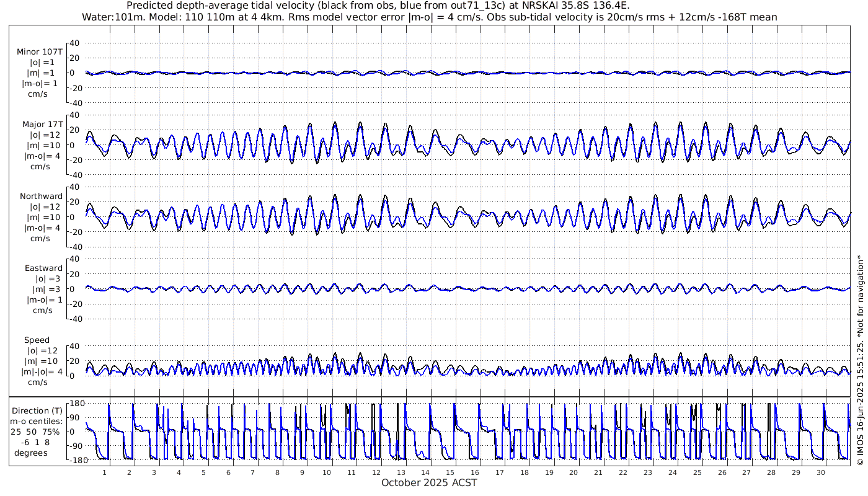
Task: Click the 180 tick of the Direction panel
Action: [x=76, y=404]
